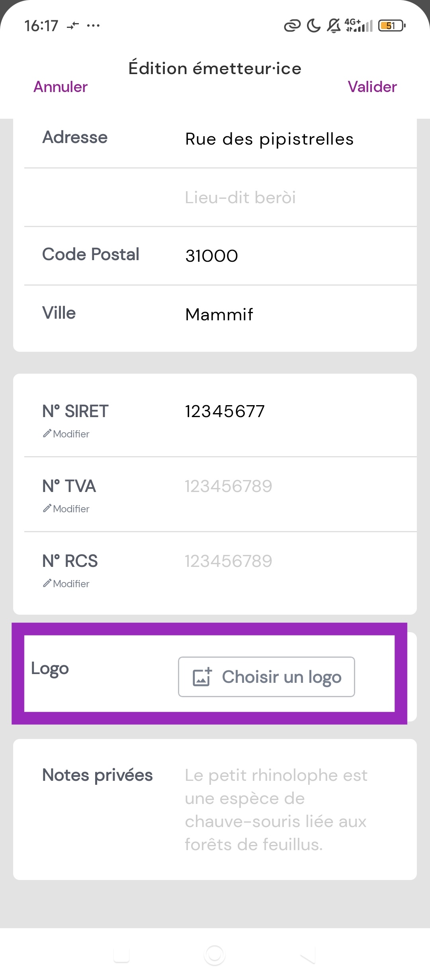The height and width of the screenshot is (980, 430).
Task: Click Modifier link under N° RCS
Action: (71, 584)
